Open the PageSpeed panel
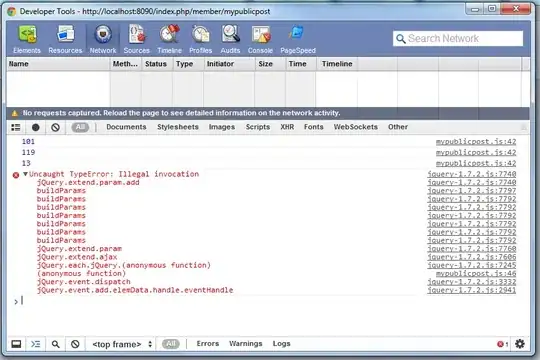Viewport: 540px width, 360px height. click(298, 39)
